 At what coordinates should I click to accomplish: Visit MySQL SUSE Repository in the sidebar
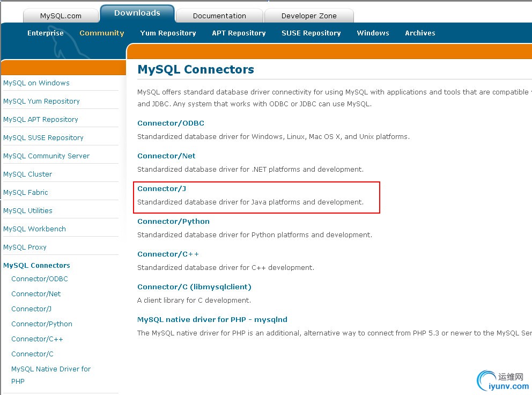click(x=43, y=137)
